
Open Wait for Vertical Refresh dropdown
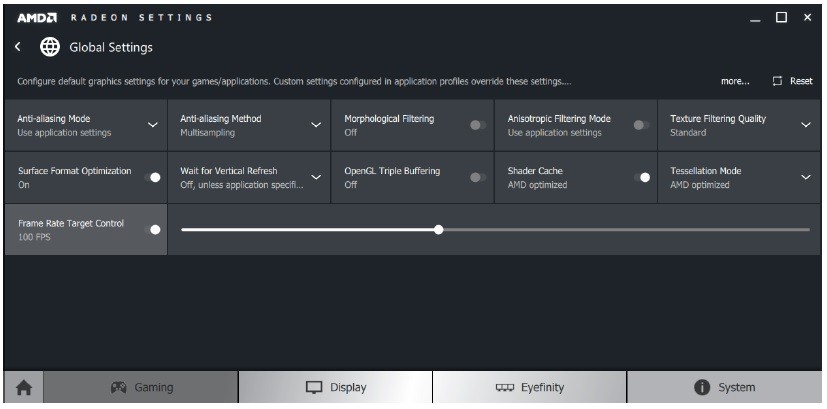pyautogui.click(x=316, y=177)
